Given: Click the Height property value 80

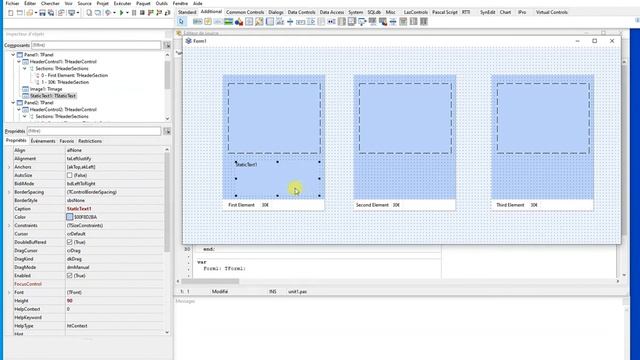Looking at the screenshot, I should tap(69, 301).
